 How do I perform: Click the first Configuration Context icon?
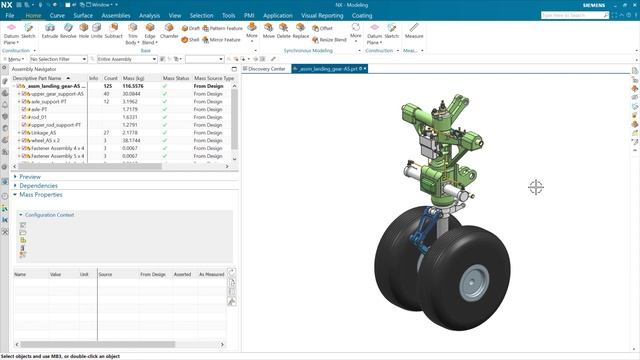point(23,225)
